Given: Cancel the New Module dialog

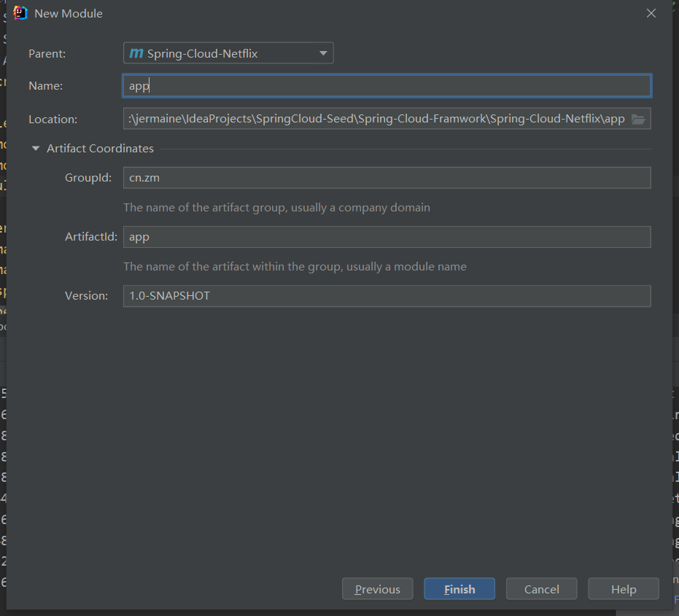Looking at the screenshot, I should (x=542, y=589).
